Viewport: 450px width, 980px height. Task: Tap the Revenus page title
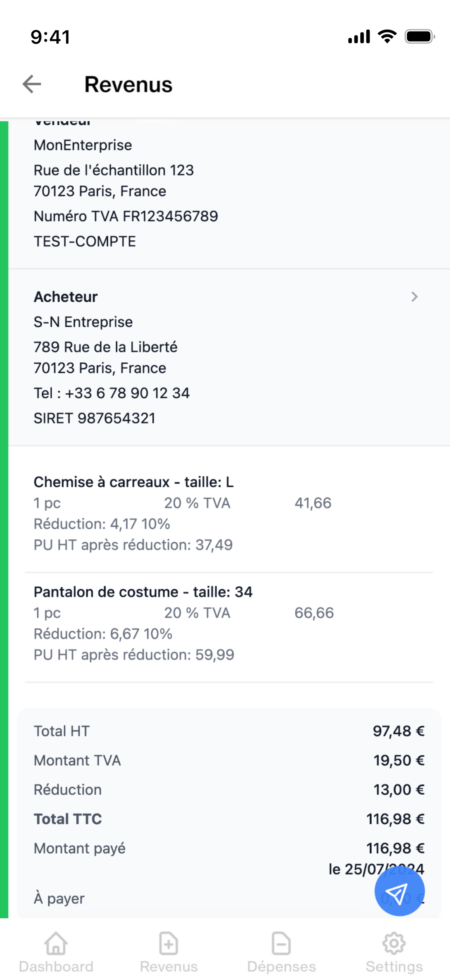[128, 84]
